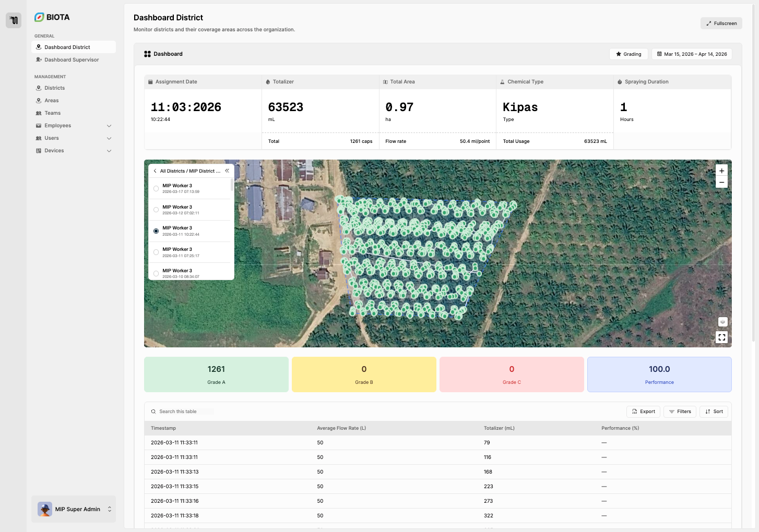The width and height of the screenshot is (759, 532).
Task: Zoom out on the map
Action: pyautogui.click(x=721, y=182)
